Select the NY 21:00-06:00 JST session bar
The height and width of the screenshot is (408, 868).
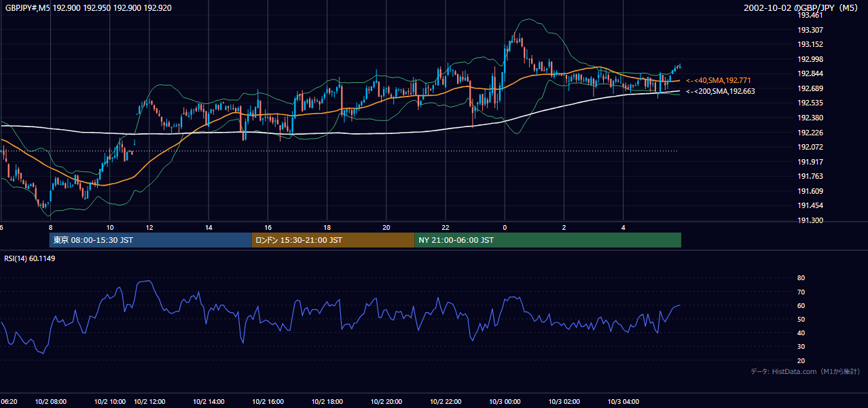tap(547, 240)
